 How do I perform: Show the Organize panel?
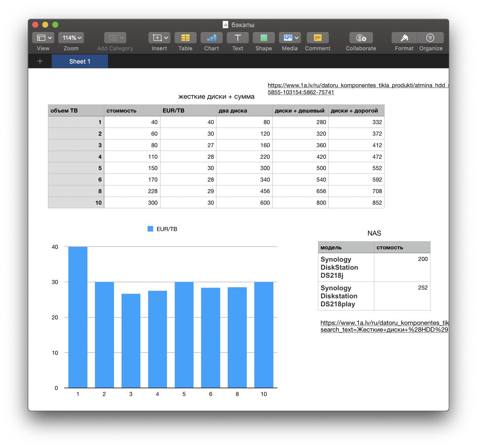(x=430, y=38)
